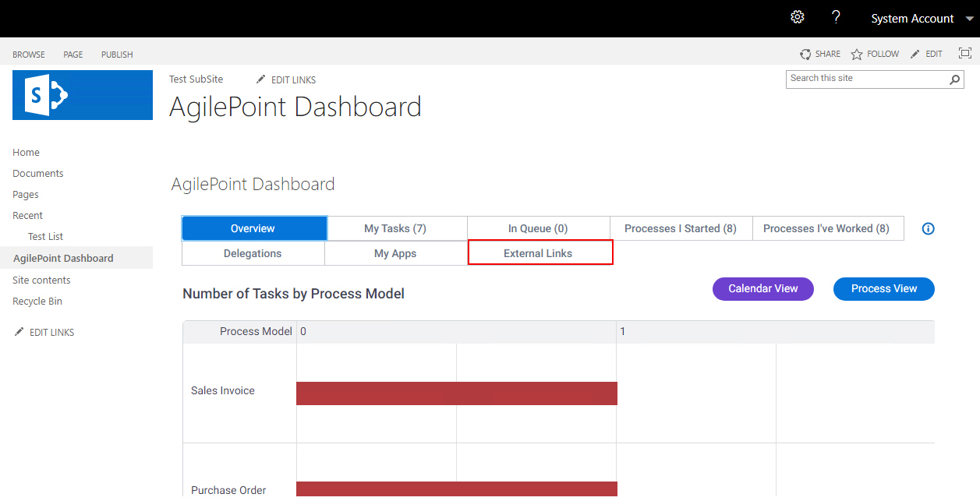Click the Process View button
Viewport: 980px width, 501px height.
pos(884,288)
